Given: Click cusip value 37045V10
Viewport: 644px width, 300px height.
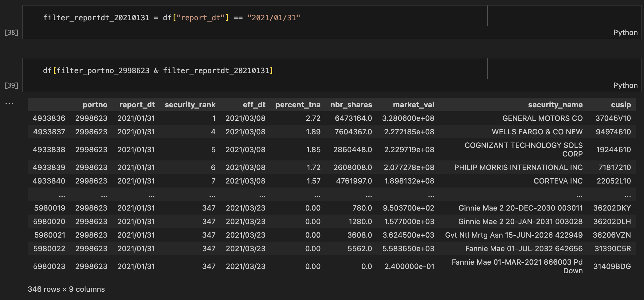Looking at the screenshot, I should 613,118.
